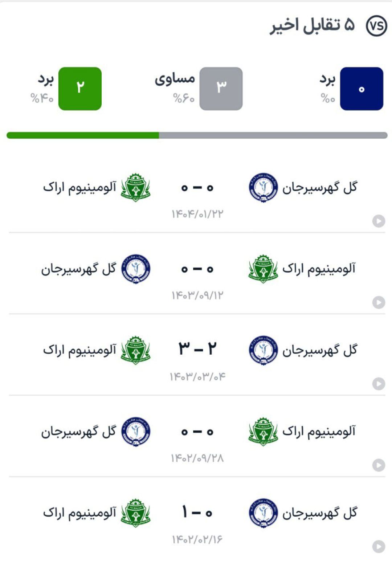Click team name Gol Gohar Sirjan in first row
The width and height of the screenshot is (392, 571).
pyautogui.click(x=320, y=188)
